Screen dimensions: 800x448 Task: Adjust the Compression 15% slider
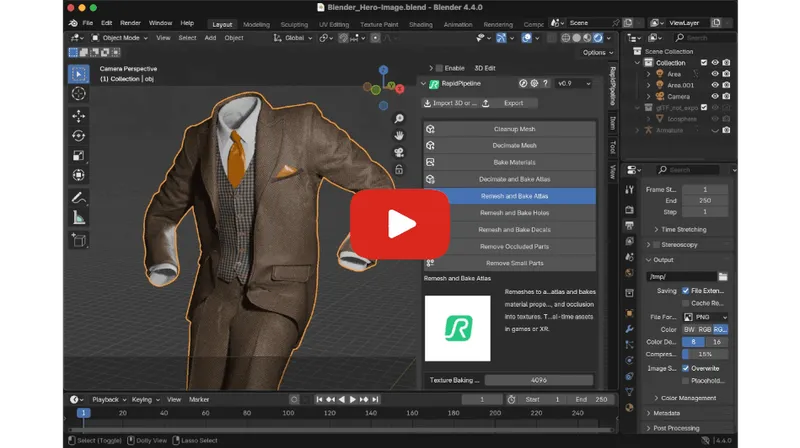[x=705, y=354]
